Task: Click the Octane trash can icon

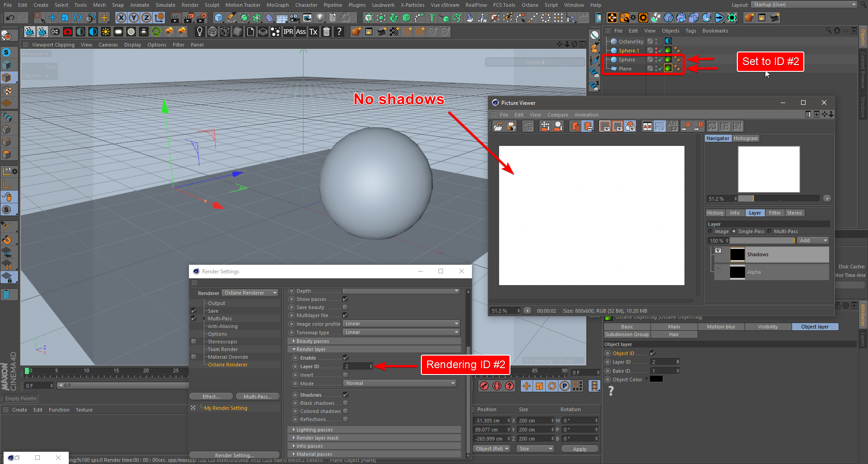Action: coord(326,32)
